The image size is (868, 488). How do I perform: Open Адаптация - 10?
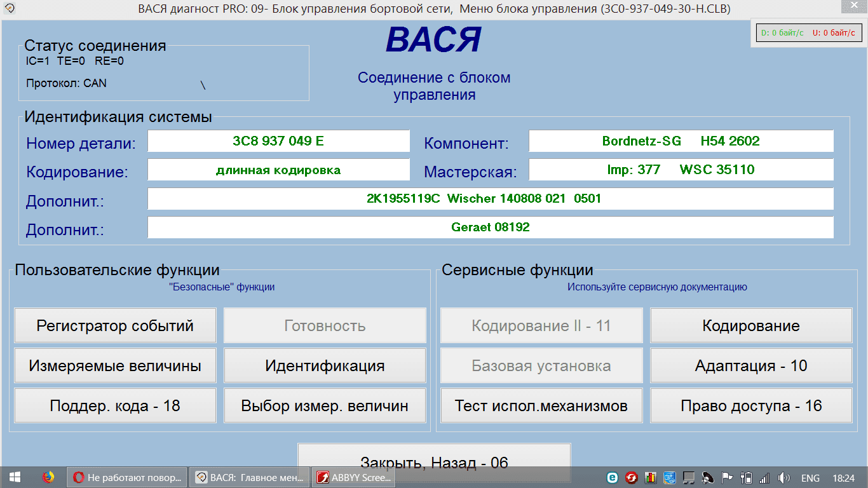point(751,366)
